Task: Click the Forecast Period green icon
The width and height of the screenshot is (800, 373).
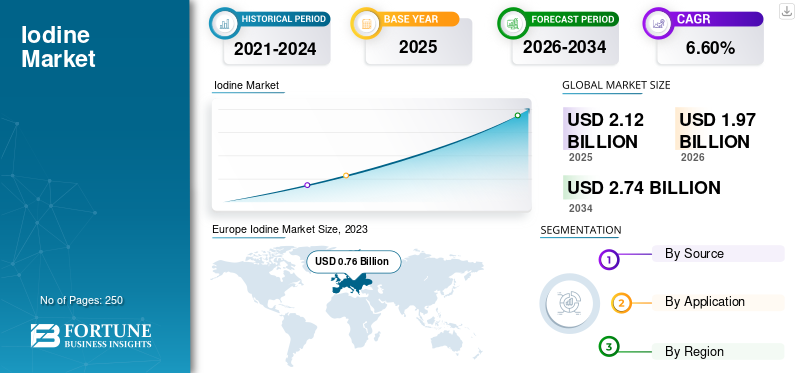Action: [513, 23]
